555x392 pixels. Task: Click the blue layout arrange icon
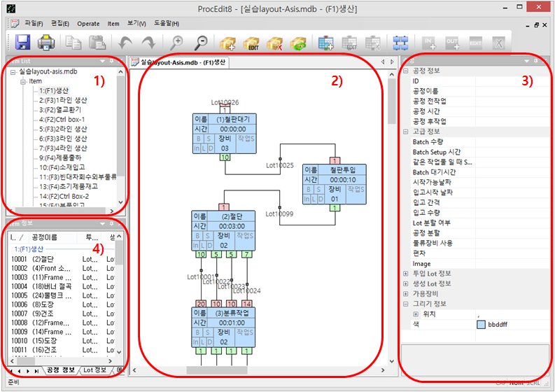coord(401,43)
